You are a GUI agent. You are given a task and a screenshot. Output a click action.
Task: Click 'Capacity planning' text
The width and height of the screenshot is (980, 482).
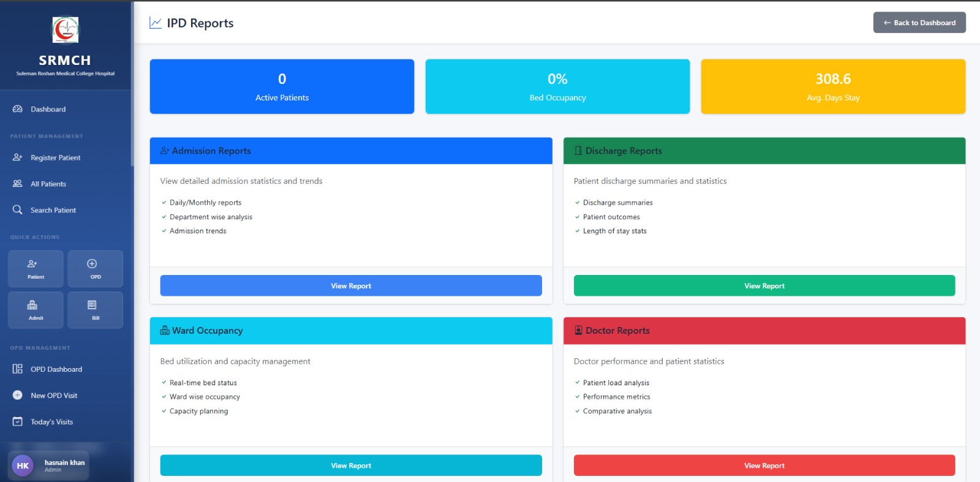click(198, 411)
